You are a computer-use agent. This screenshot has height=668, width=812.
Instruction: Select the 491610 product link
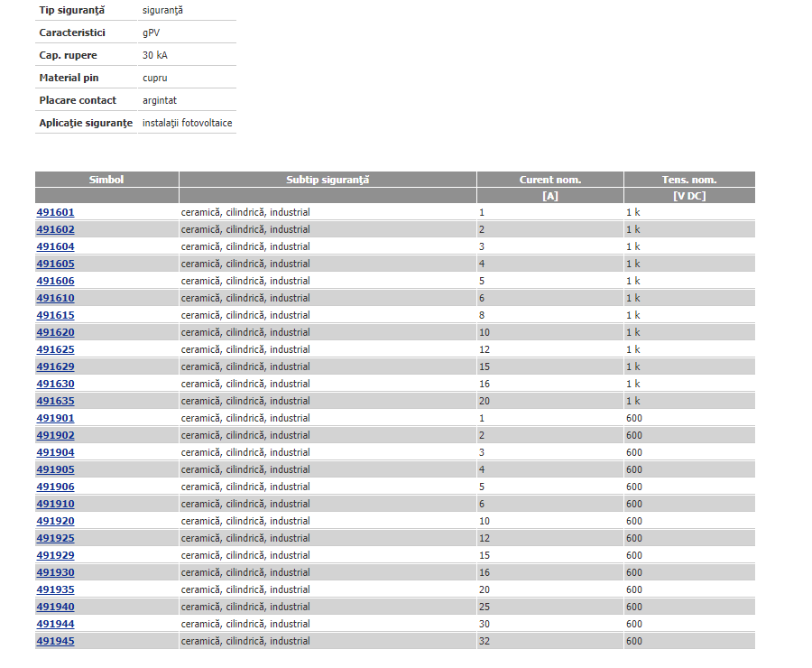coord(55,298)
